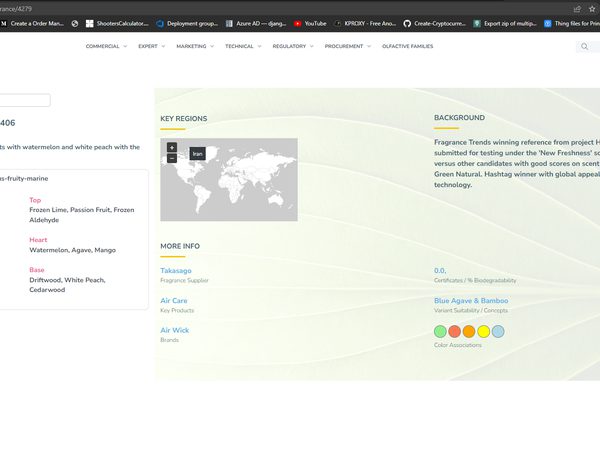Open ShootersCalculator bookmark

[117, 23]
